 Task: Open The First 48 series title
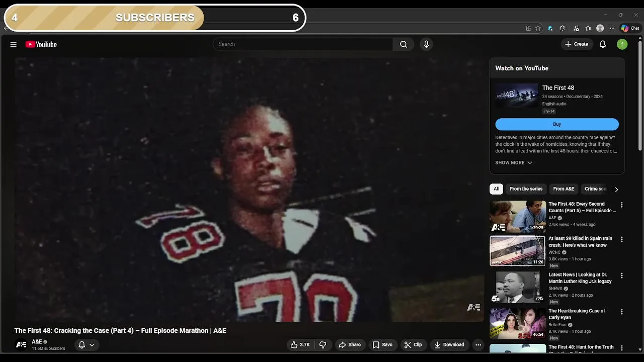click(558, 88)
